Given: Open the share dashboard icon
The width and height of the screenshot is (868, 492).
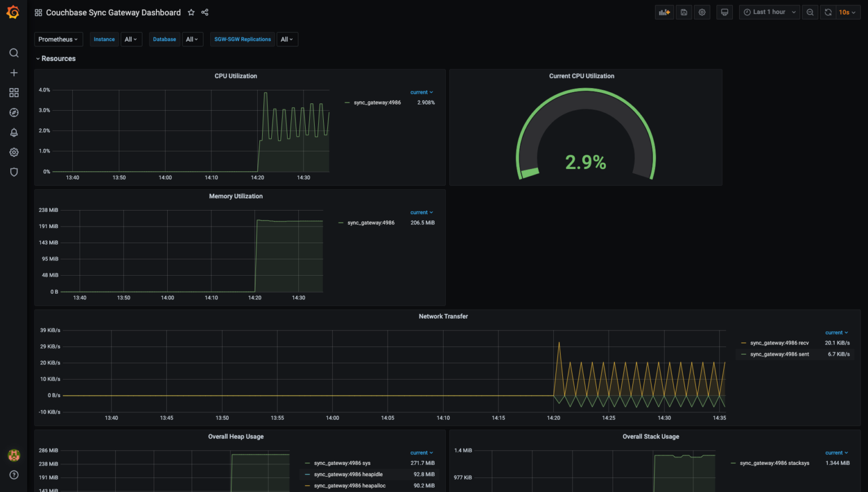Looking at the screenshot, I should point(205,12).
